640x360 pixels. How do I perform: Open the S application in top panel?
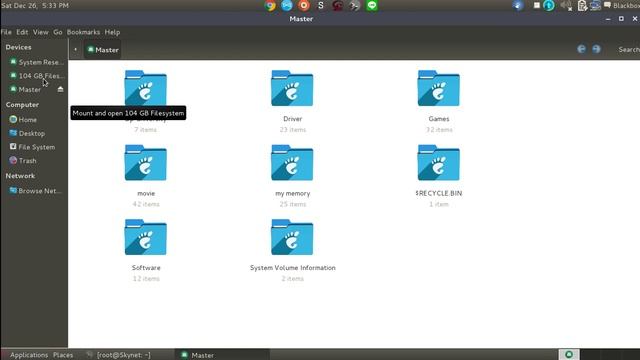321,6
